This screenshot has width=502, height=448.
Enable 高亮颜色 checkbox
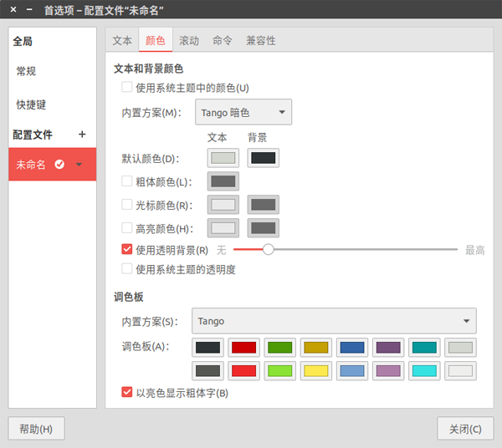(127, 228)
